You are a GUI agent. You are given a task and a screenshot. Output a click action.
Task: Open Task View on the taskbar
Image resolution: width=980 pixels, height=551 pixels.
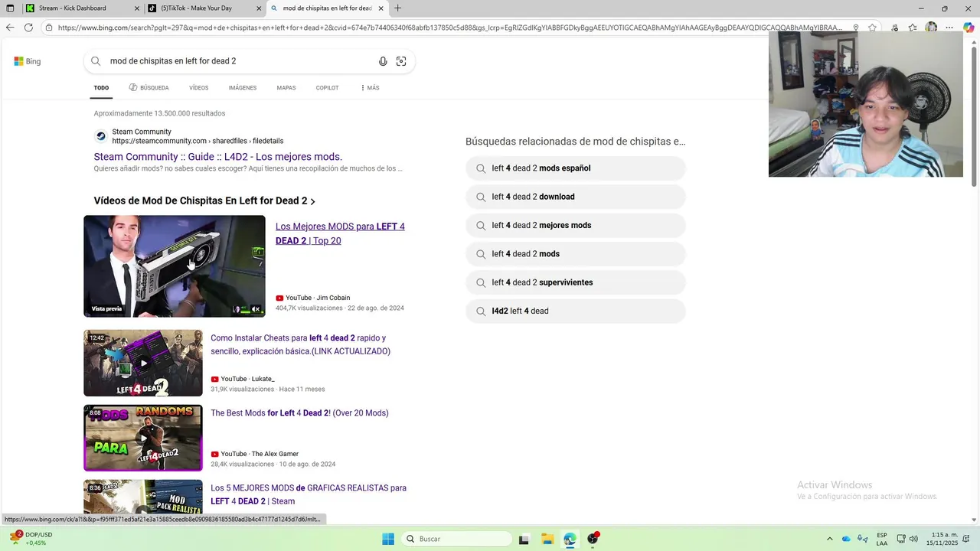[x=524, y=539]
